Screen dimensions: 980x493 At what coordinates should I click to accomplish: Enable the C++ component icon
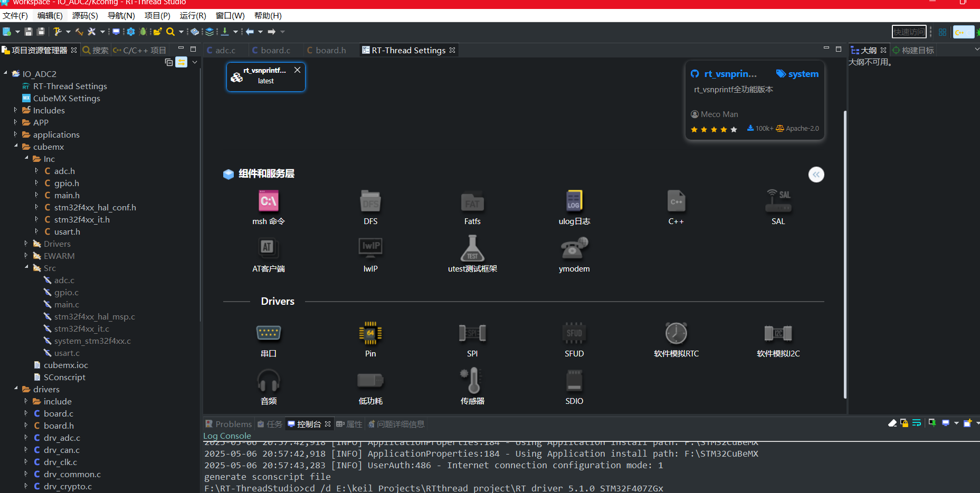click(x=676, y=201)
